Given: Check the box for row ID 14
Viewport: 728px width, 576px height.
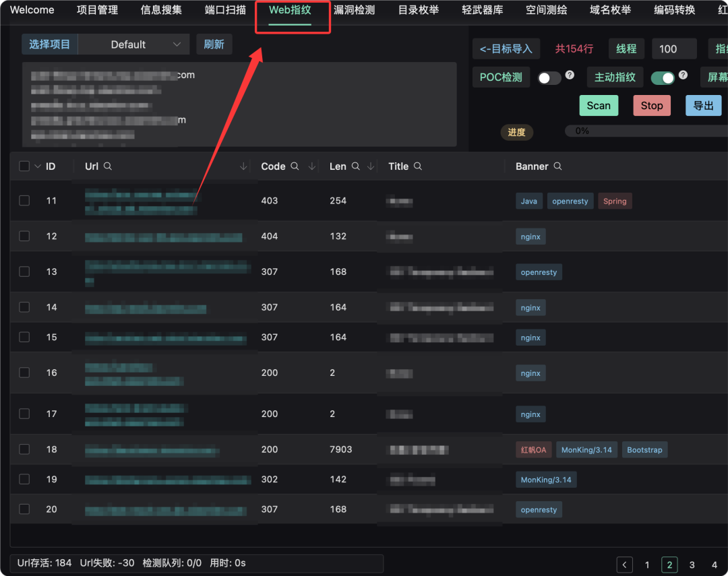Looking at the screenshot, I should [24, 307].
